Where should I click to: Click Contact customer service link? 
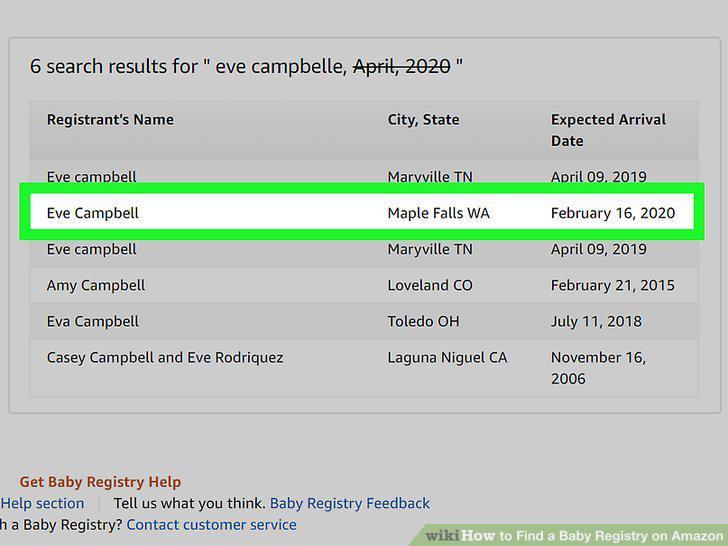tap(211, 525)
